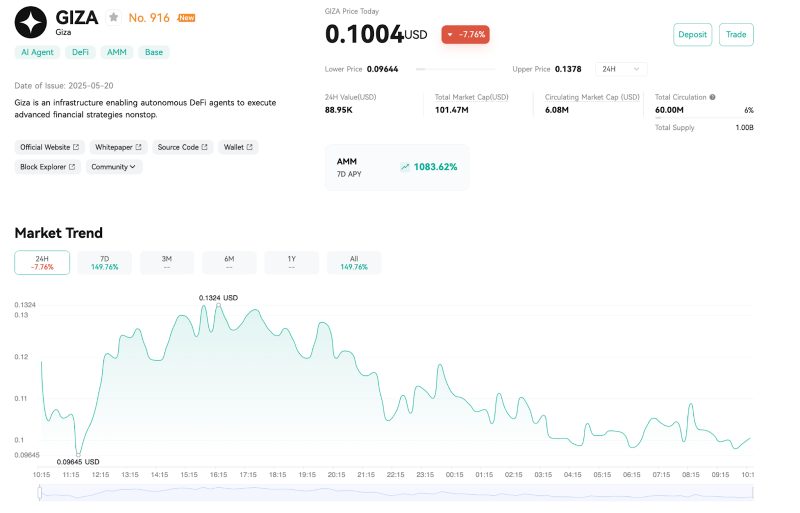The image size is (800, 513).
Task: Toggle the favorite star next to GIZA
Action: pos(113,18)
